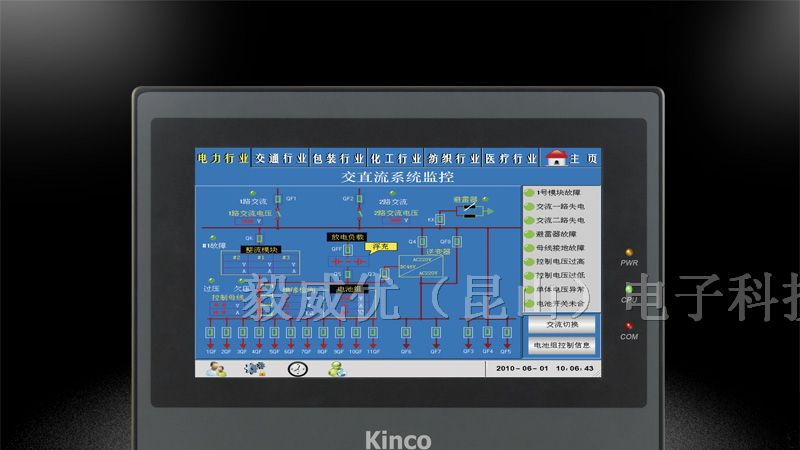Toggle the 3QF feeder breaker

[243, 333]
